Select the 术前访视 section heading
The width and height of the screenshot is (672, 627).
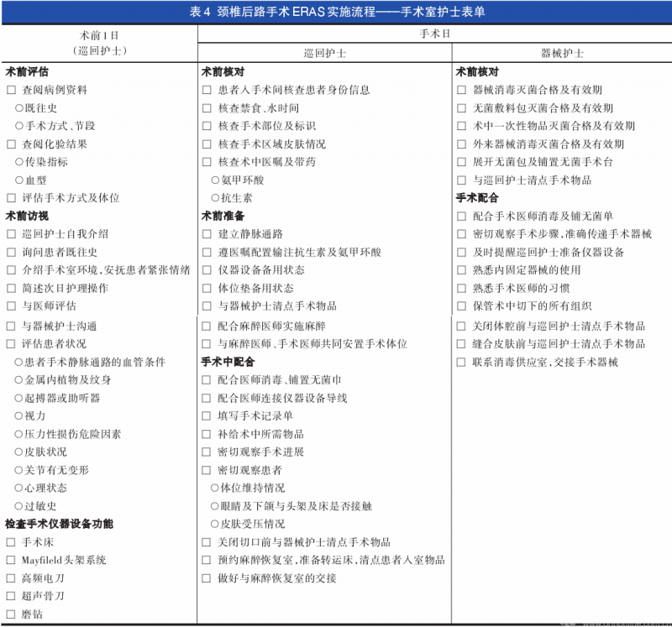(x=27, y=217)
